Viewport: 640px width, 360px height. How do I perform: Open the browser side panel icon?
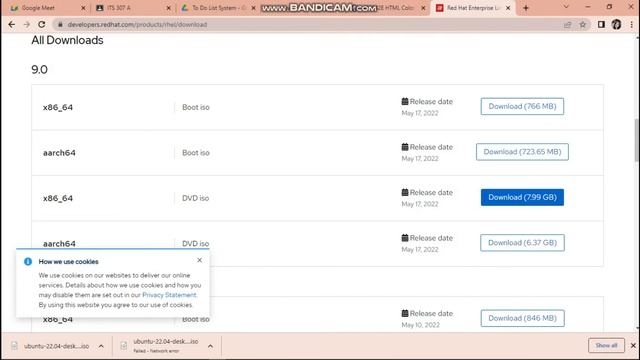point(601,24)
